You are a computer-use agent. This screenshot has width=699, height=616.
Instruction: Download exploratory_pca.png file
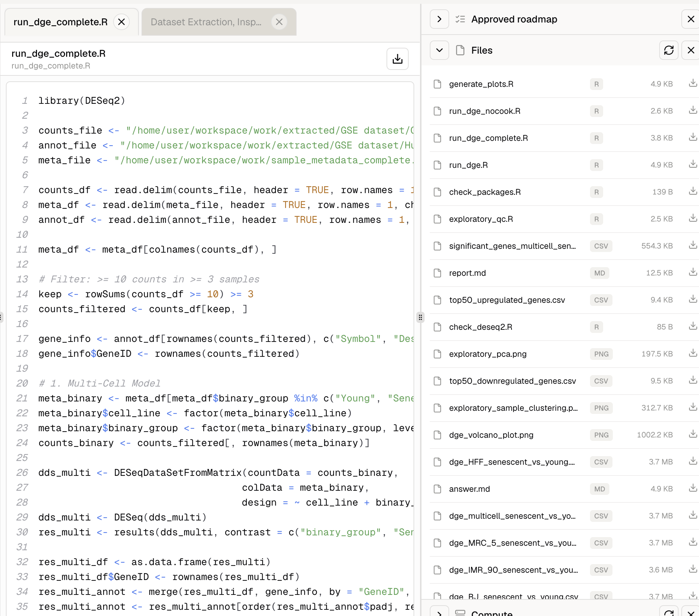[693, 353]
